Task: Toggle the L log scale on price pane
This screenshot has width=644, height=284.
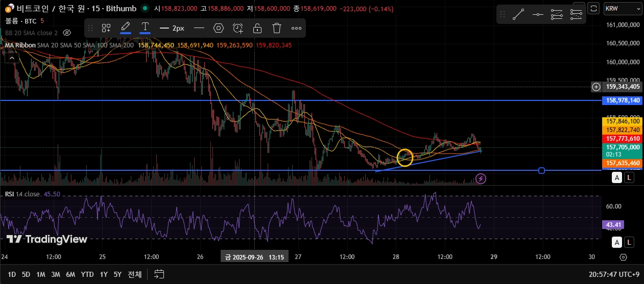Action: [x=629, y=177]
